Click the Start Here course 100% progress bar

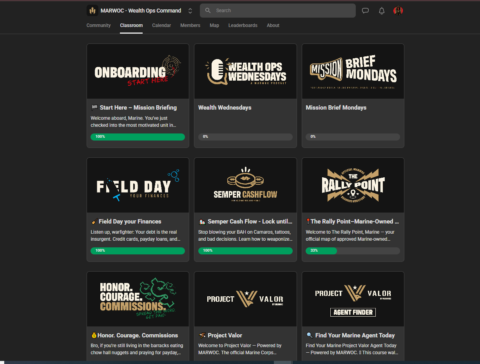(x=138, y=137)
